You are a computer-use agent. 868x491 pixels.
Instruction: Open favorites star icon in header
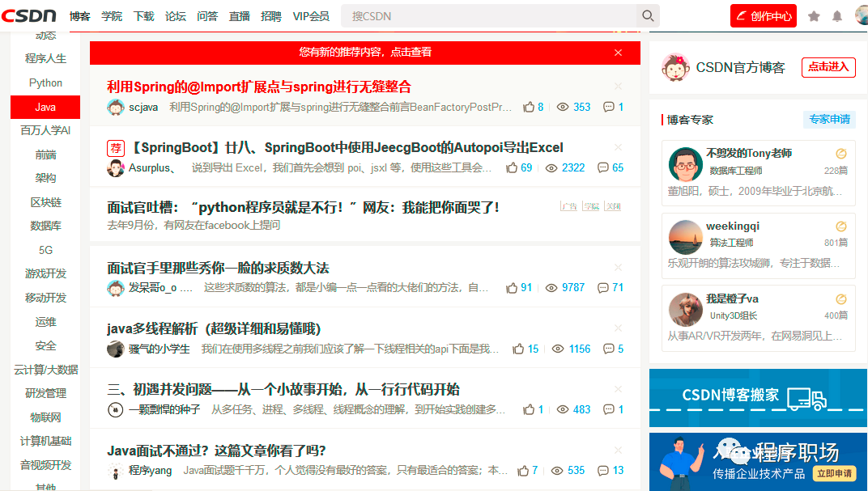[814, 16]
